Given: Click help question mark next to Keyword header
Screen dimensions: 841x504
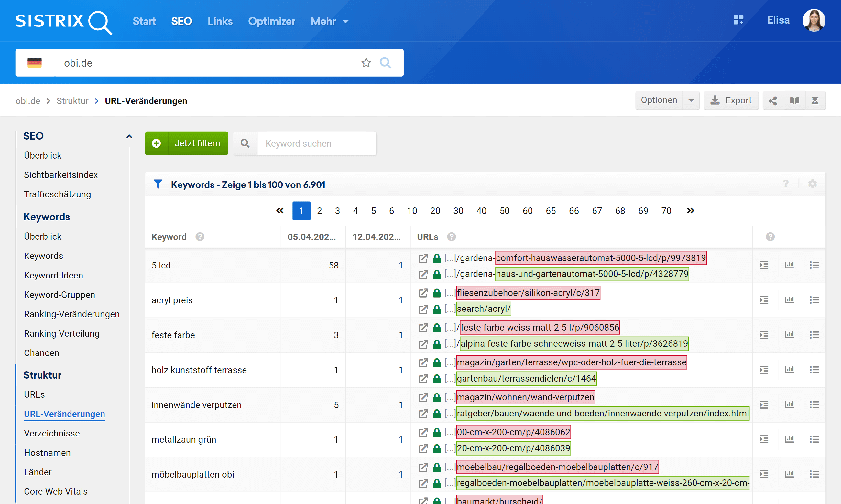Looking at the screenshot, I should point(200,237).
